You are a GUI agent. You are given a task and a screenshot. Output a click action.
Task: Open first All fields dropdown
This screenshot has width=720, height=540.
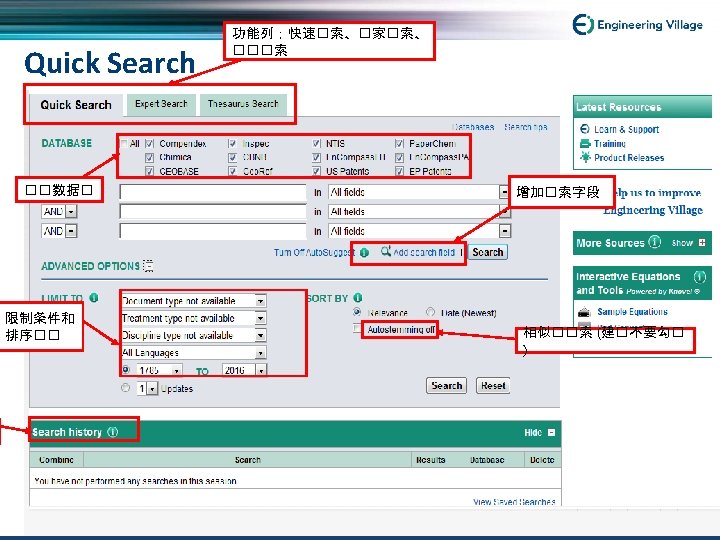click(504, 192)
